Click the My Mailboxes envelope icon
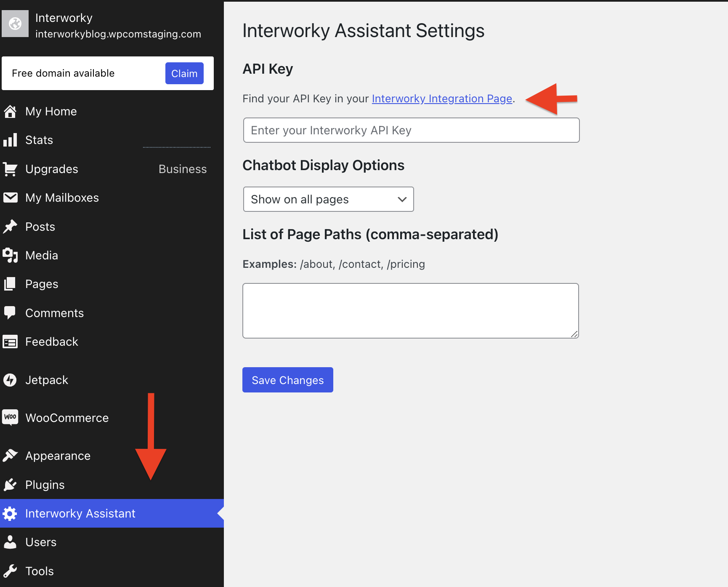The height and width of the screenshot is (587, 728). (x=10, y=198)
